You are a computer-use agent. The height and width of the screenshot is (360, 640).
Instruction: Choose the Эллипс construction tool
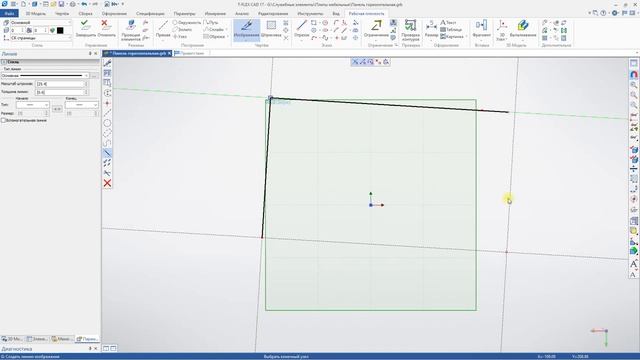182,30
